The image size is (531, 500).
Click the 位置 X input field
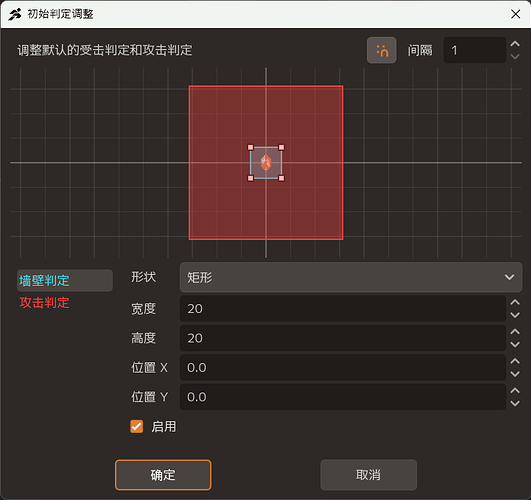[343, 368]
